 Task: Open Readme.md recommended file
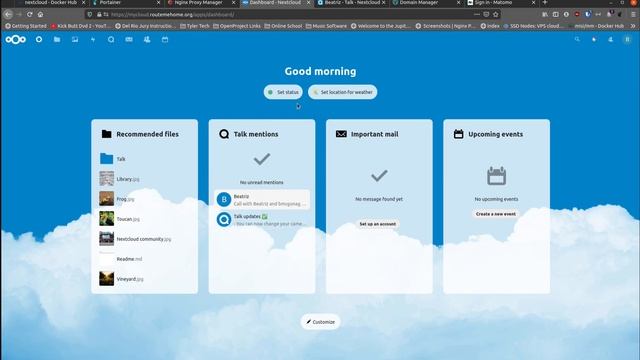click(x=144, y=259)
